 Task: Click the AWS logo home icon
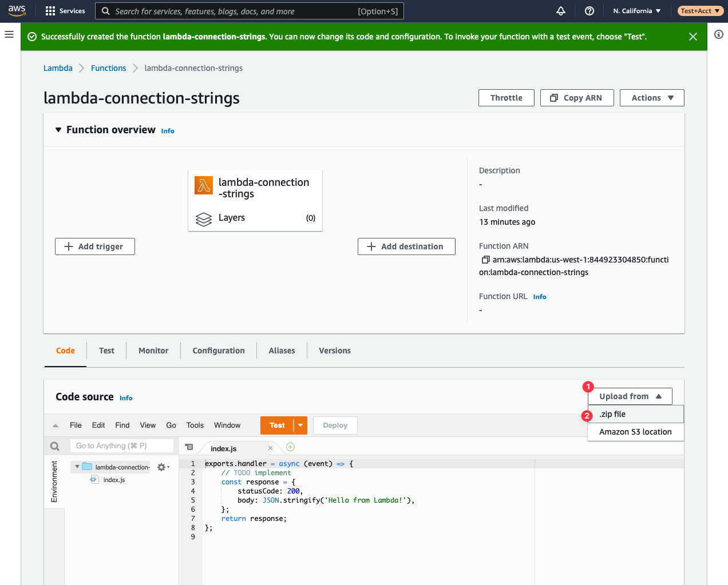17,11
